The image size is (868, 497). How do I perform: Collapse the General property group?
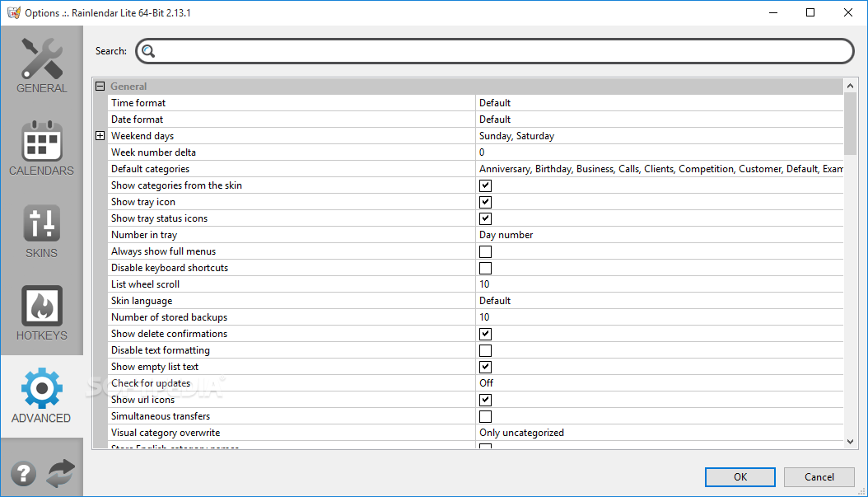point(100,86)
